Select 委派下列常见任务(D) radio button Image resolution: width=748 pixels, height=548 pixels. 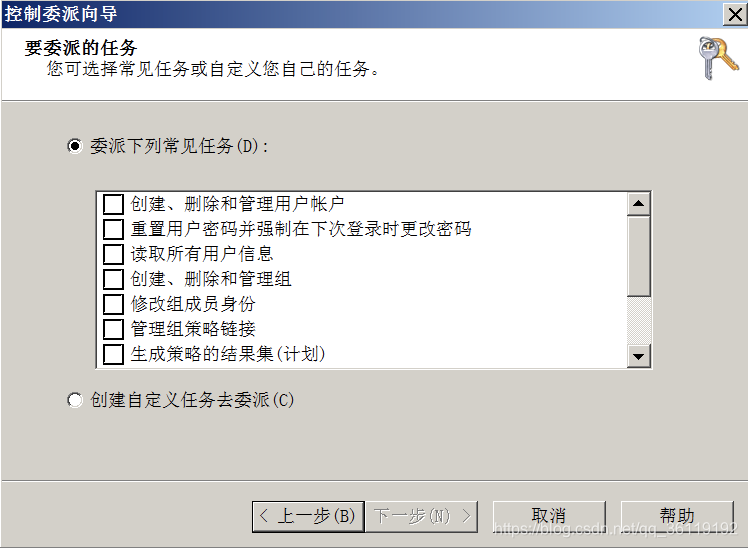(x=75, y=146)
